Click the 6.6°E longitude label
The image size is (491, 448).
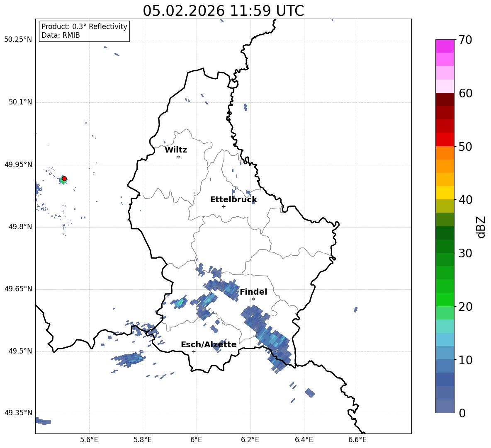pyautogui.click(x=357, y=440)
